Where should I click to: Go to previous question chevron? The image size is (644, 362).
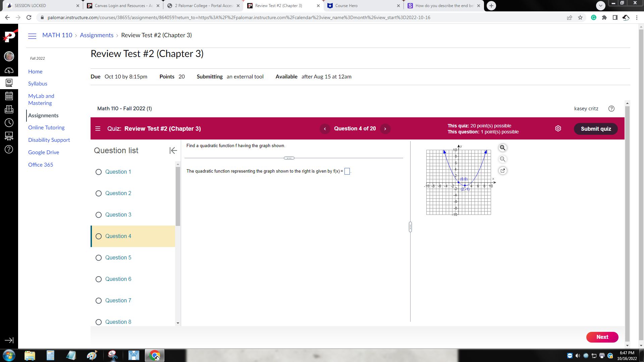coord(325,129)
